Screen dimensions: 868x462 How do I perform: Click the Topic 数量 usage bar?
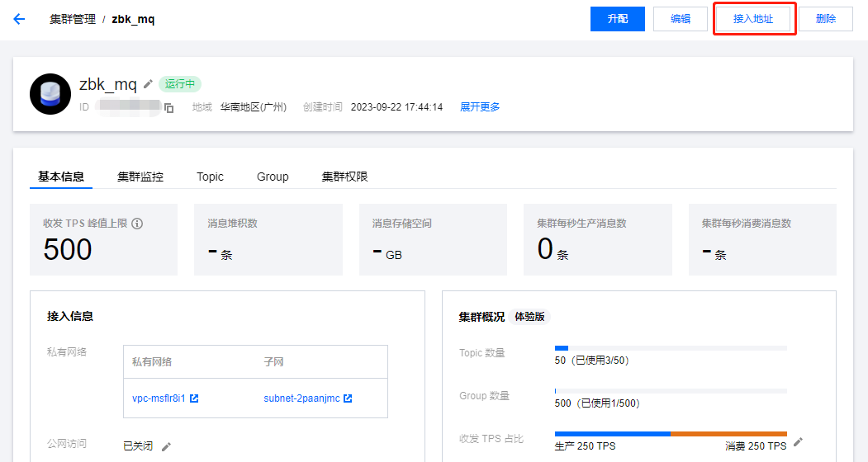[671, 348]
